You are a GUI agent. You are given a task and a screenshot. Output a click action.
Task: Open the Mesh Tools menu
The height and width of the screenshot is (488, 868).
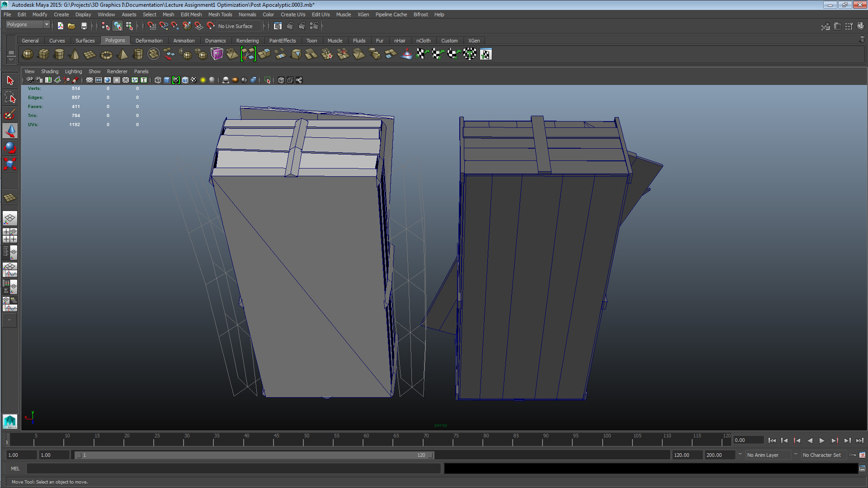220,14
